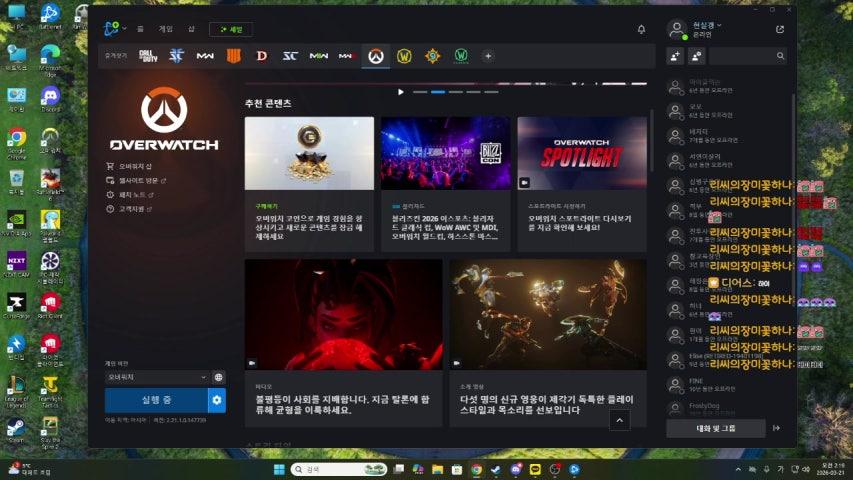The width and height of the screenshot is (853, 480).
Task: Open the Google Chrome desktop shortcut
Action: click(16, 143)
